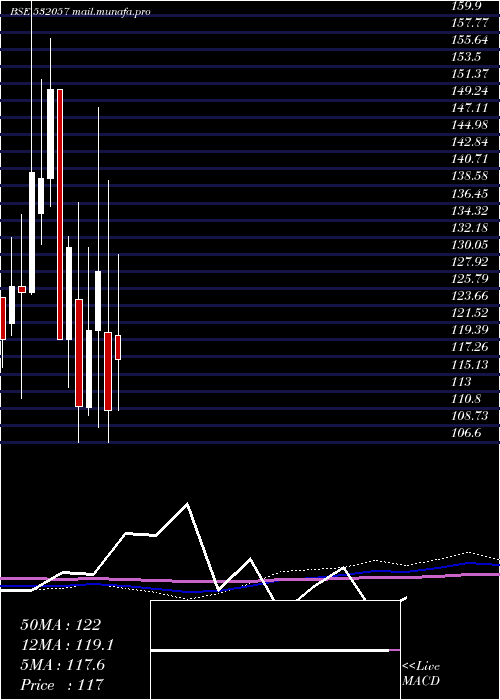
Task: Click the 113 price axis label
Action: click(x=462, y=381)
